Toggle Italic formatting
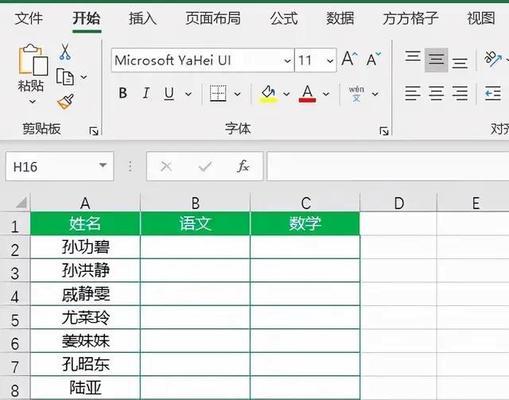Screen dimensions: 509x400 146,93
